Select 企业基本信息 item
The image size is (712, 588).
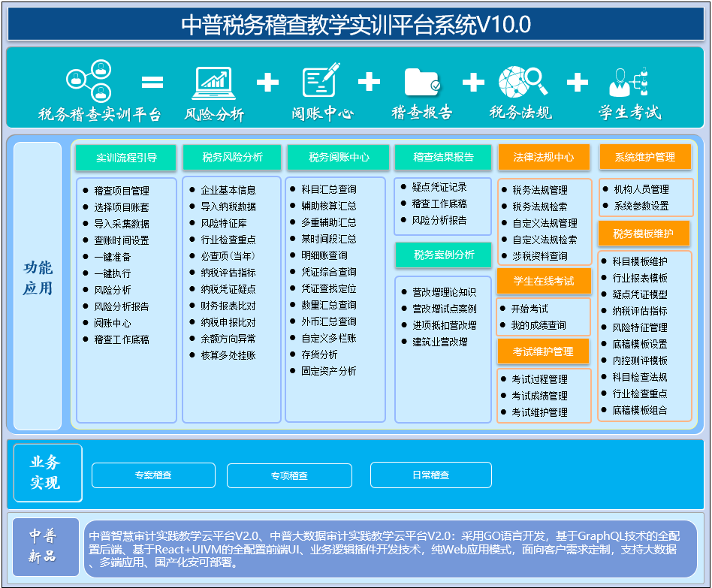click(228, 190)
